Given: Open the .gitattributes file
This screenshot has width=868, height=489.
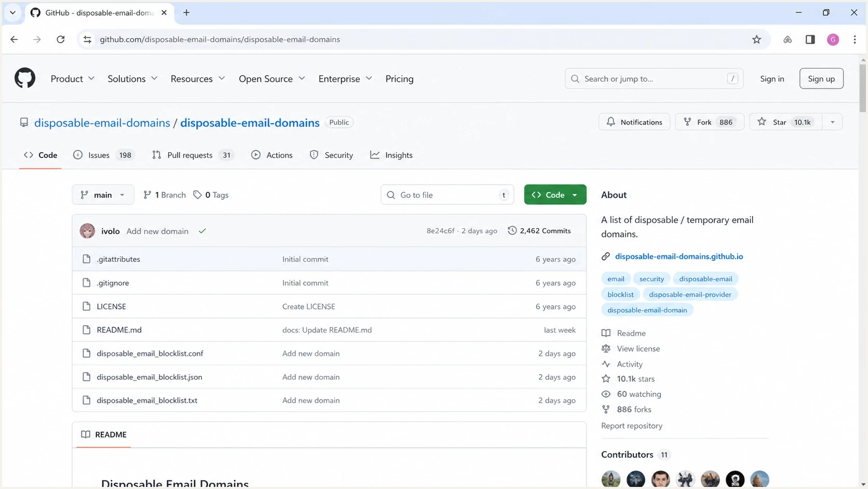Looking at the screenshot, I should click(118, 259).
